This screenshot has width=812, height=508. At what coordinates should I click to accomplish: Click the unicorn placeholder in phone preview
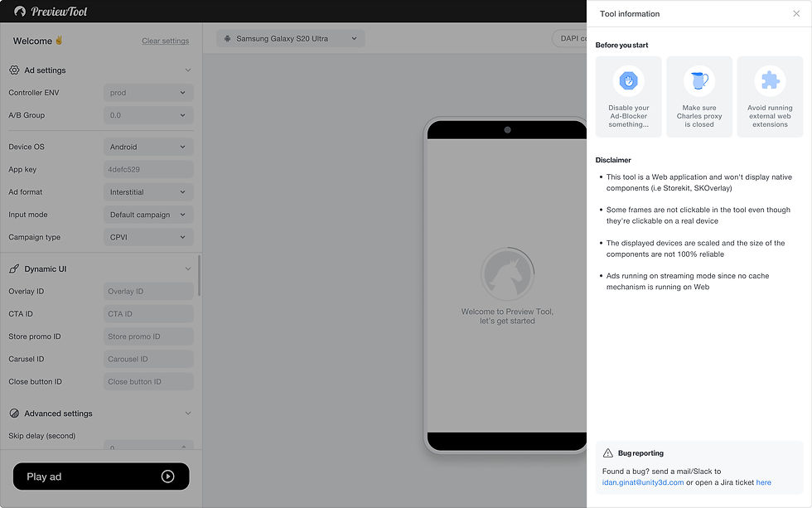tap(507, 274)
